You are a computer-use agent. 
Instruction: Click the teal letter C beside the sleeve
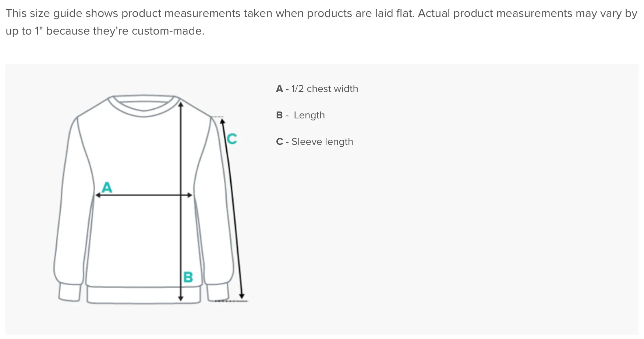click(x=232, y=139)
